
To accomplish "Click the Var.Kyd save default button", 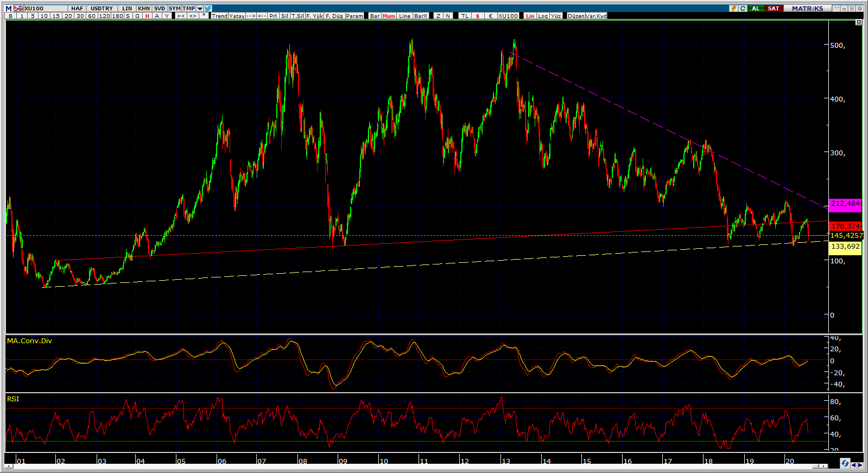I will point(596,16).
